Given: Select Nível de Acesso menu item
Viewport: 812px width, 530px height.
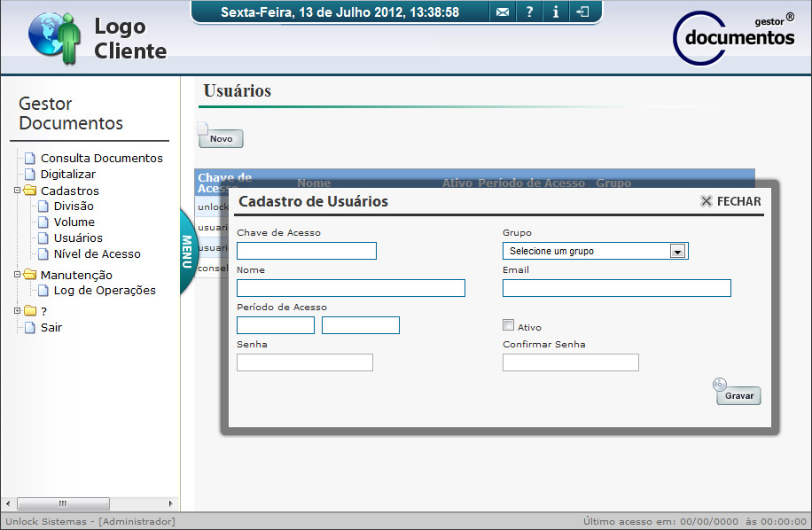Looking at the screenshot, I should (97, 254).
